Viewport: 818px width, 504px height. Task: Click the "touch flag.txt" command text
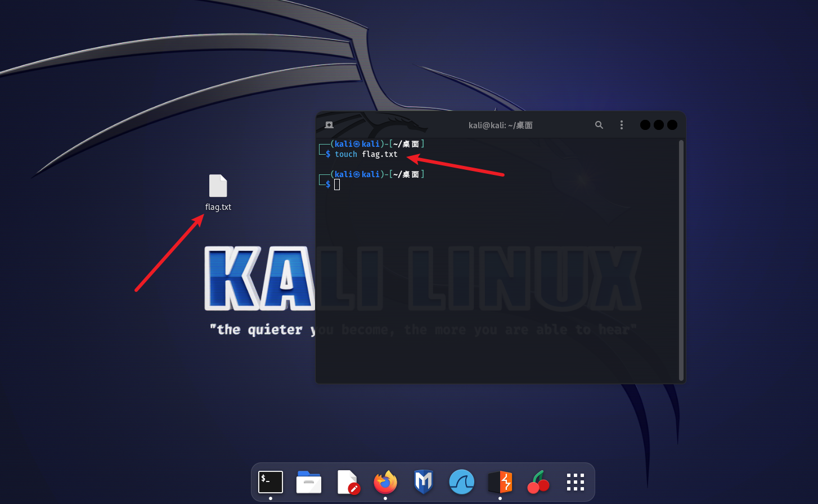click(366, 154)
